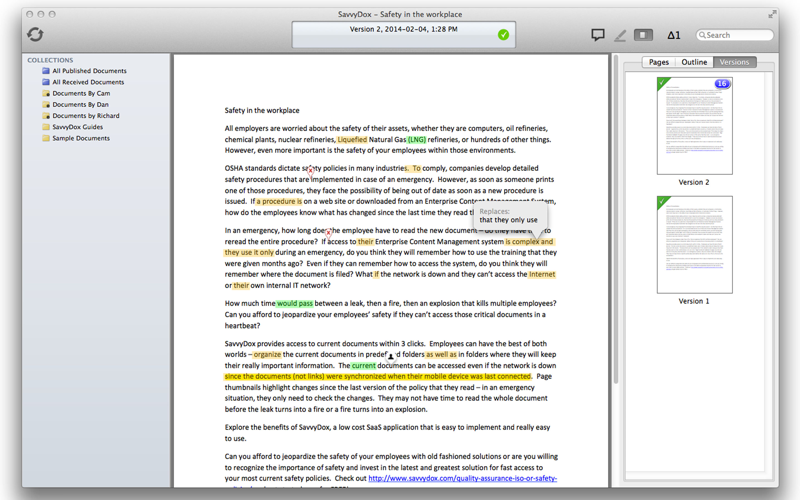
Task: Click the document vertical scrollbar
Action: (615, 219)
